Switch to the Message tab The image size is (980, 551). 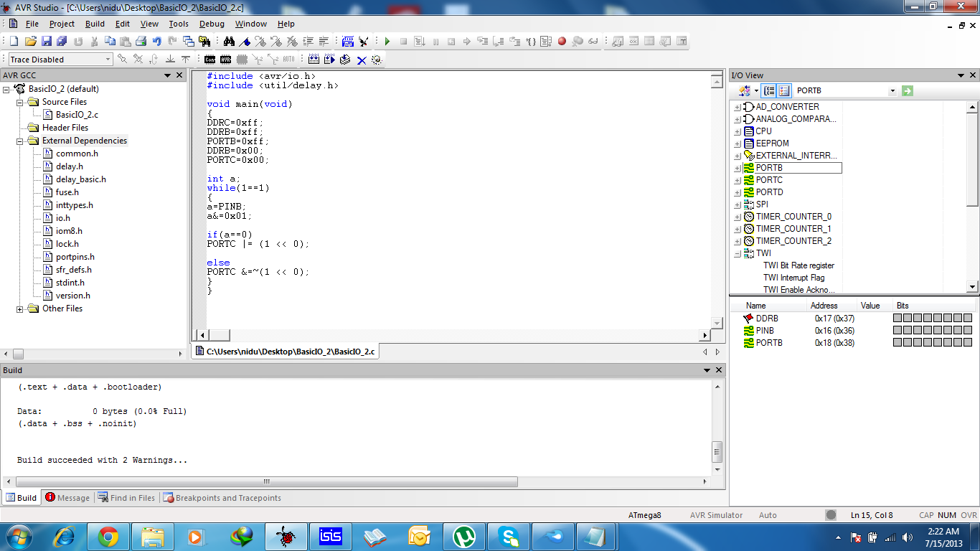pyautogui.click(x=67, y=498)
